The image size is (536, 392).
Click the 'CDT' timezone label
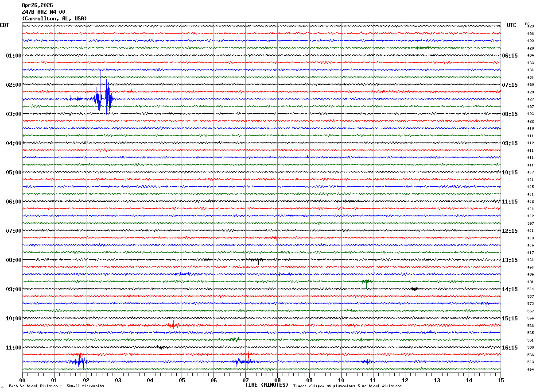click(4, 25)
